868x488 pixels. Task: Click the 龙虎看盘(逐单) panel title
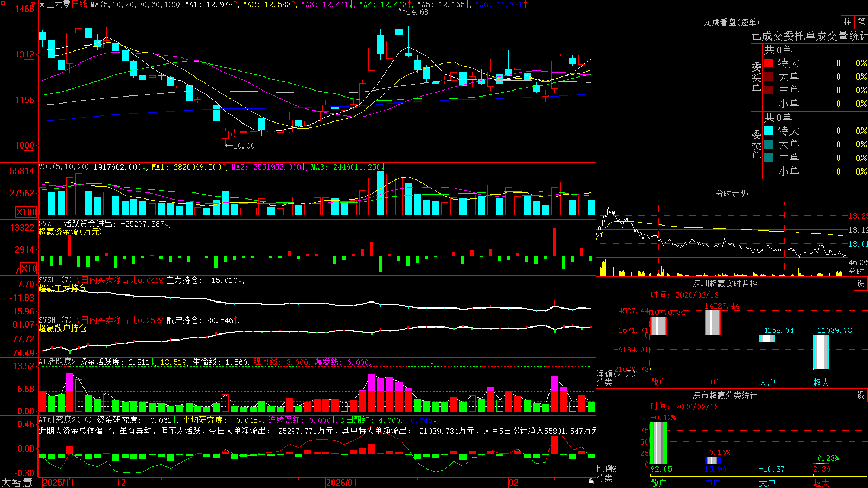pos(732,22)
